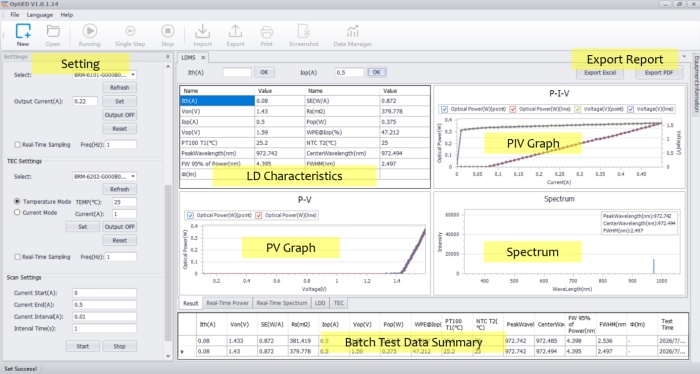700x374 pixels.
Task: Switch to the Real-Time Spectrum tab
Action: 282,303
